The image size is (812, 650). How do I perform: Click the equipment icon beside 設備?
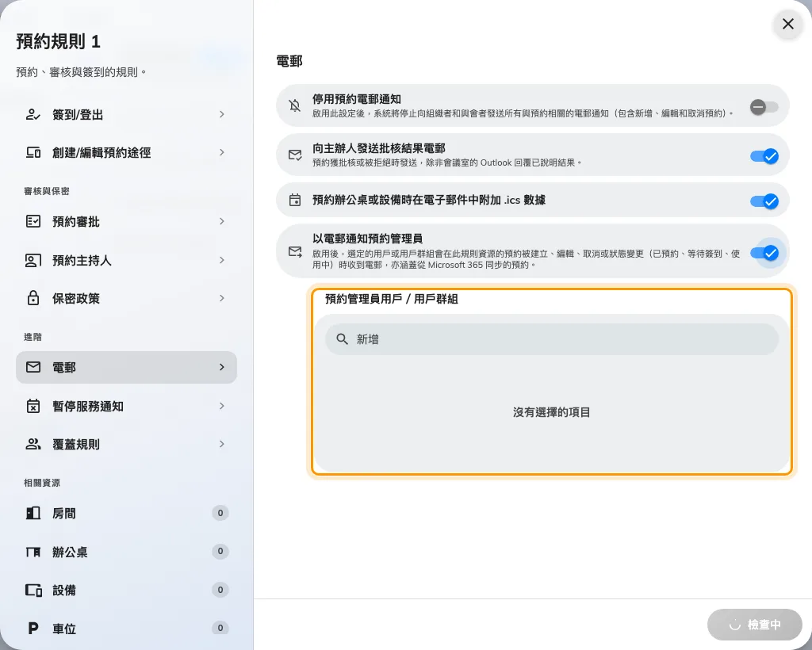point(33,590)
